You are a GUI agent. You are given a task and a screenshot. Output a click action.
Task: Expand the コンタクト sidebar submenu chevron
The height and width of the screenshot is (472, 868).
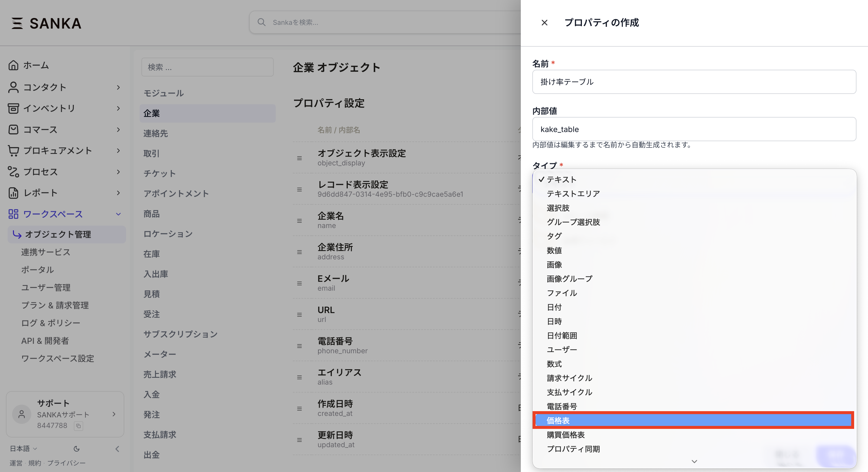[x=118, y=87]
